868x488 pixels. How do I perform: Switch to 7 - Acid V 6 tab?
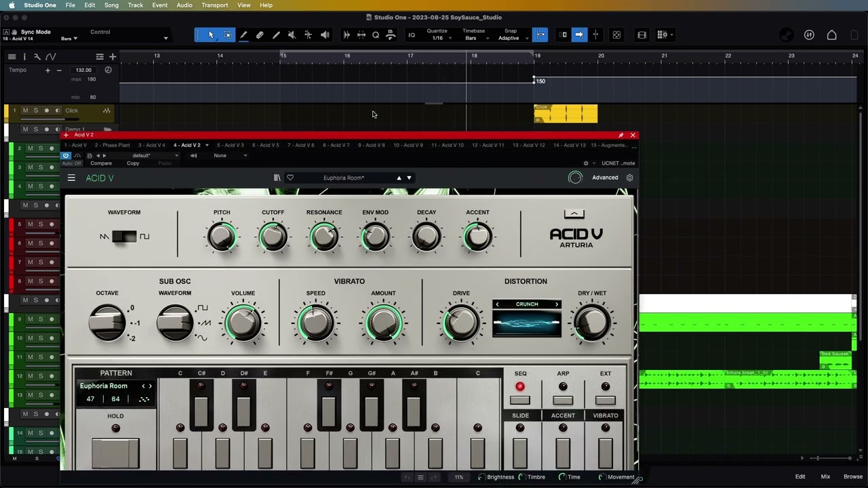pyautogui.click(x=301, y=145)
